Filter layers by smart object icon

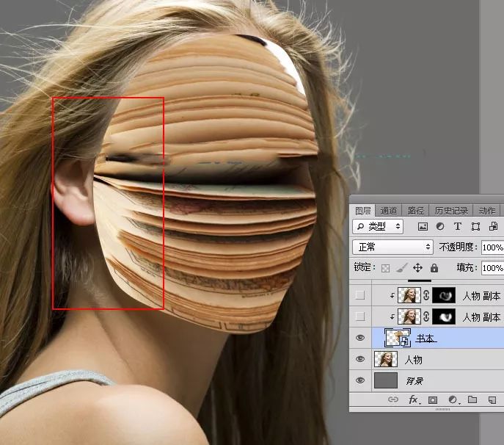(493, 226)
